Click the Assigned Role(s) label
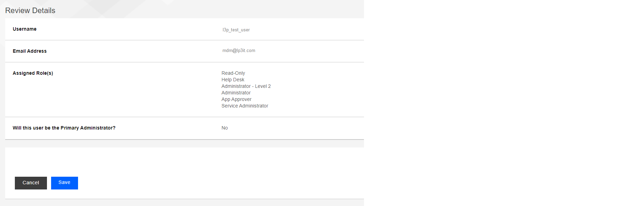The height and width of the screenshot is (206, 644). click(33, 73)
